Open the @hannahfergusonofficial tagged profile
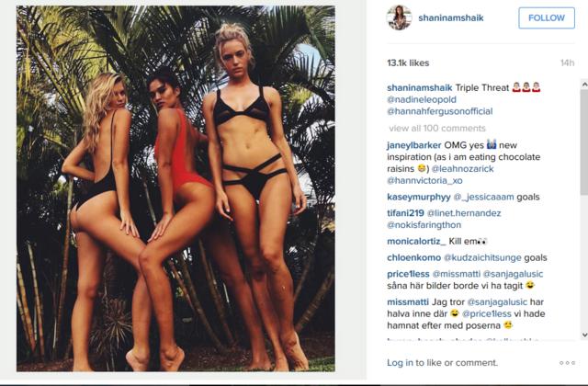Viewport: 588px width, 386px height. point(439,111)
